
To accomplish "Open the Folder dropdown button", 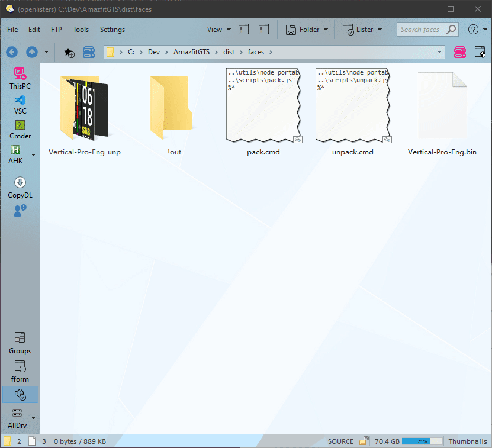I will click(x=307, y=30).
